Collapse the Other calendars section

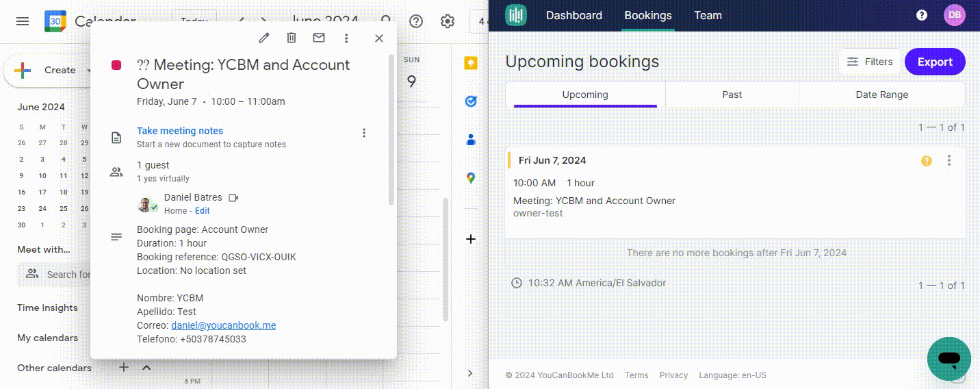(146, 368)
